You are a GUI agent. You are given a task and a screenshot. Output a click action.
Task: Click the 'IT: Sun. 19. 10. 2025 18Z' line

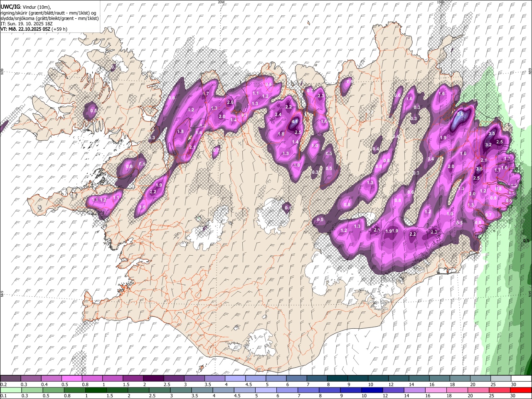26,24
